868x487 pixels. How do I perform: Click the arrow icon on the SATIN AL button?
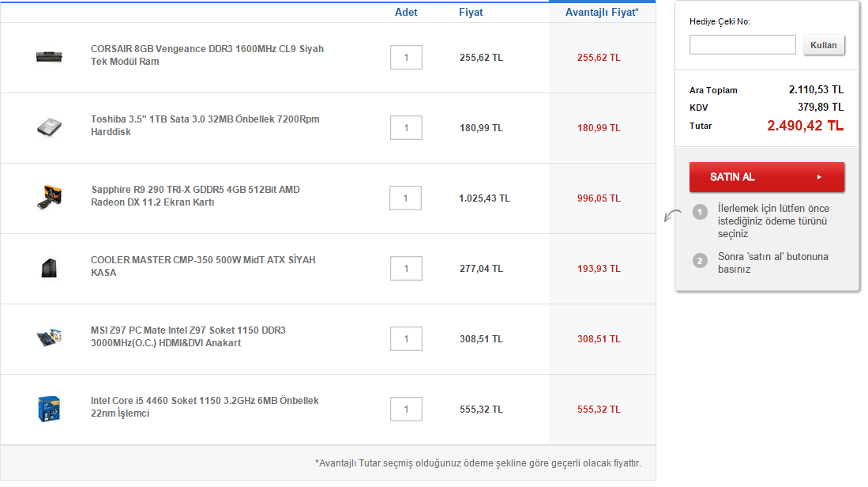(819, 177)
